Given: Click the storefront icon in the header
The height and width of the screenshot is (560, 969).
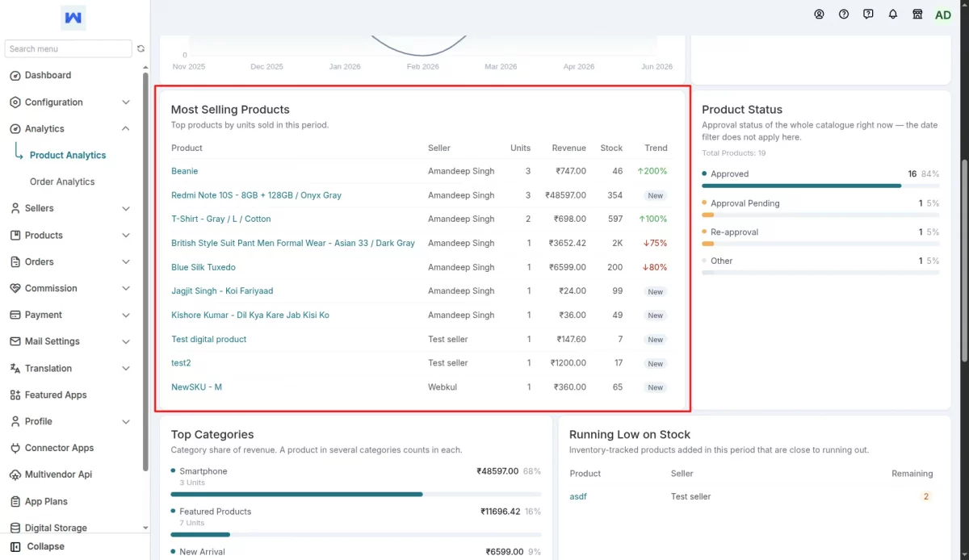Looking at the screenshot, I should (x=917, y=15).
